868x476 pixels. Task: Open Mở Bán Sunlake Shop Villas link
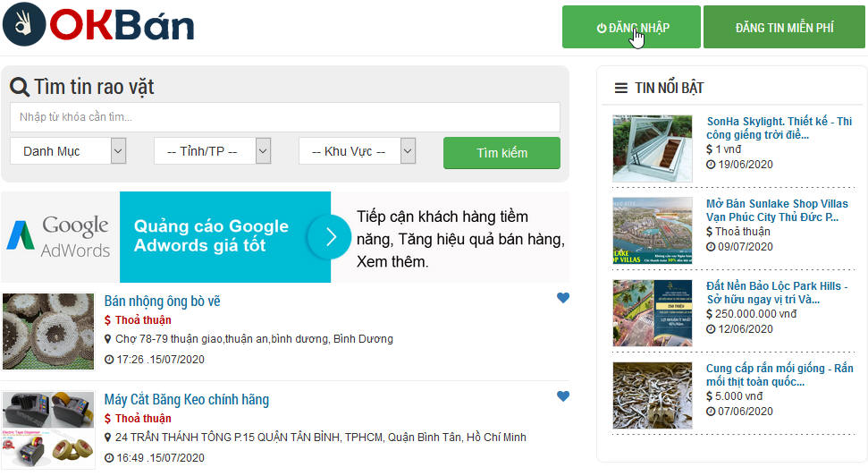point(777,210)
